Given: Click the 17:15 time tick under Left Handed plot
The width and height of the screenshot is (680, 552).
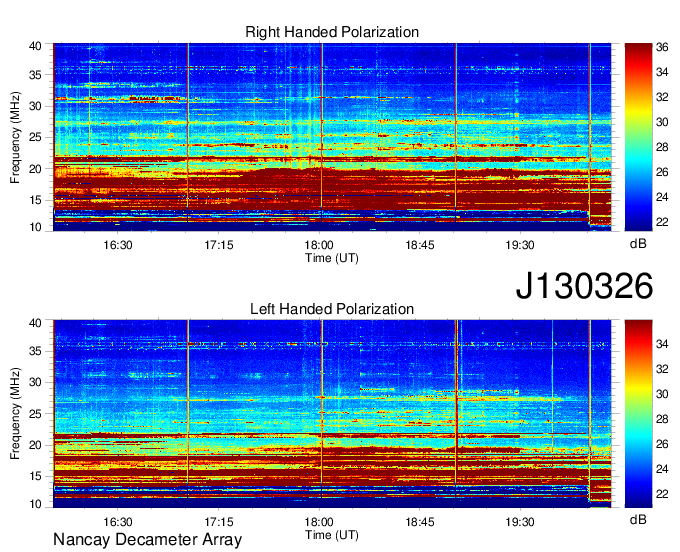Looking at the screenshot, I should 219,522.
